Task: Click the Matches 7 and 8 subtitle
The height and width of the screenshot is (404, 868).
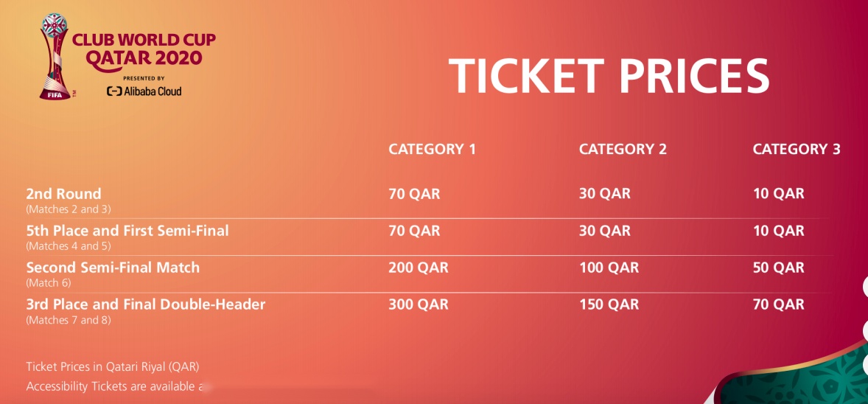Action: [x=69, y=320]
